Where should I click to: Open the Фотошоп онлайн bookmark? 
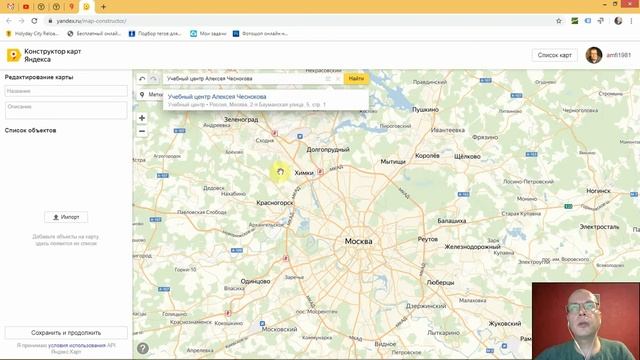pos(260,34)
